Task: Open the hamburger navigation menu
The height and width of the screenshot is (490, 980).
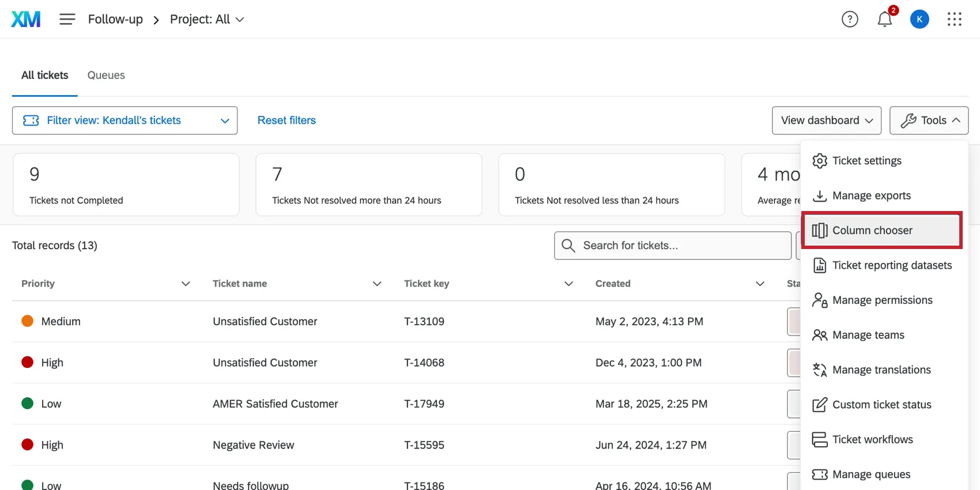Action: click(x=67, y=19)
